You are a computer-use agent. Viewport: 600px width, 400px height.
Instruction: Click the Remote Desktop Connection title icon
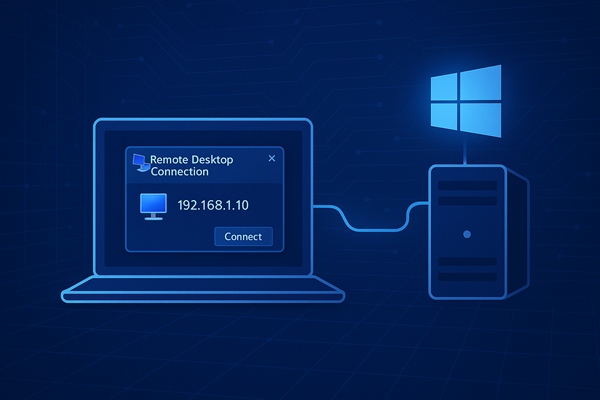pos(140,163)
